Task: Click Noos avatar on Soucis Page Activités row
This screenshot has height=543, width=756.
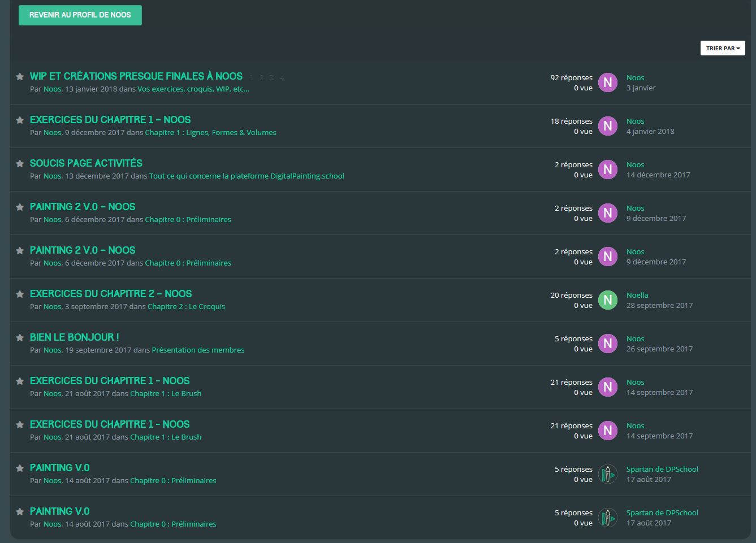Action: [x=607, y=170]
